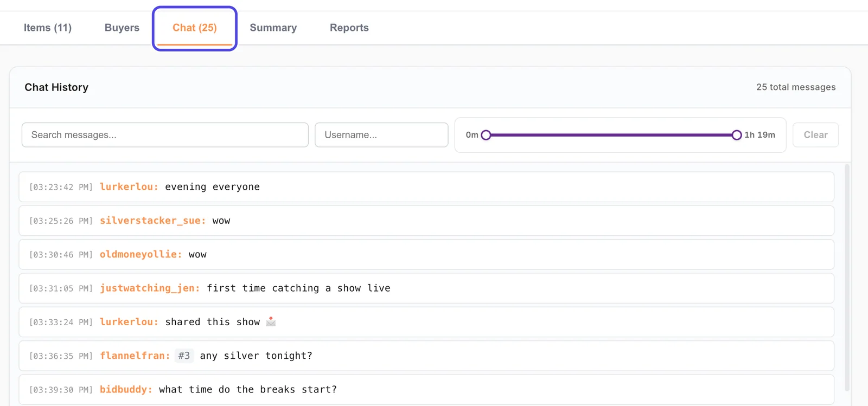This screenshot has height=406, width=868.
Task: Click 'wow' message from silverstacker_sue
Action: (221, 221)
